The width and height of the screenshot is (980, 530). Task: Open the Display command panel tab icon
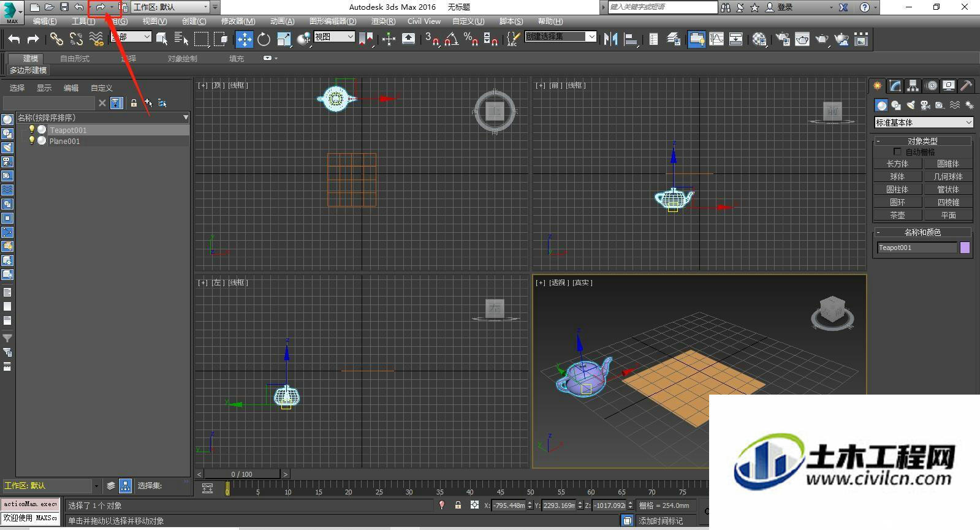pos(949,86)
